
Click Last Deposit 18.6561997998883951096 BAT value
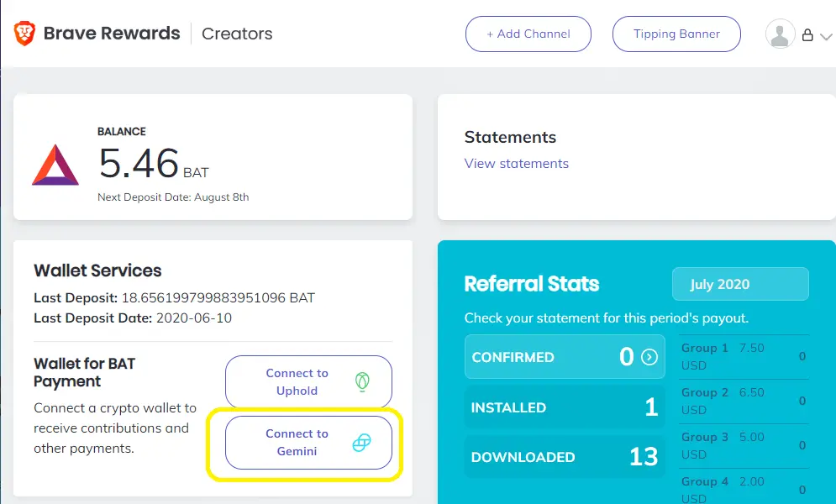click(218, 298)
